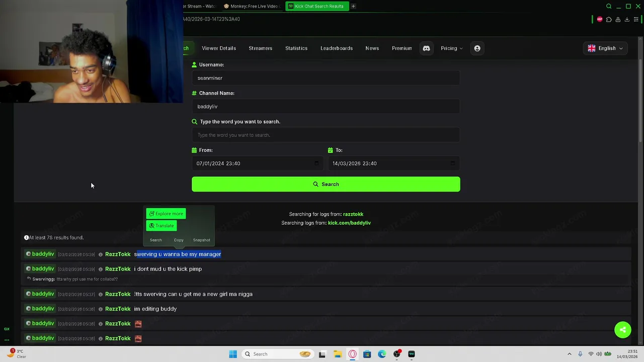Click RazzTokk username in the 'im editing buddy' row
The width and height of the screenshot is (644, 362).
[x=118, y=309]
